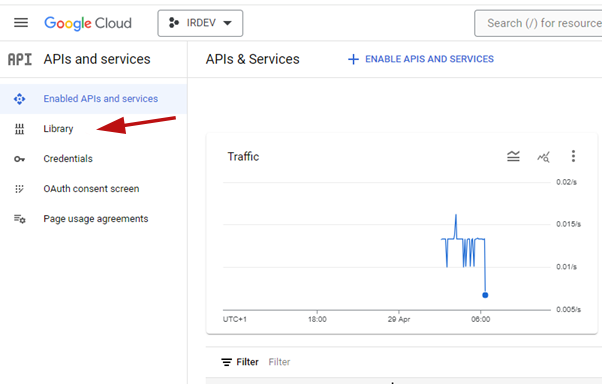Open Enabled APIs and services page

(93, 99)
